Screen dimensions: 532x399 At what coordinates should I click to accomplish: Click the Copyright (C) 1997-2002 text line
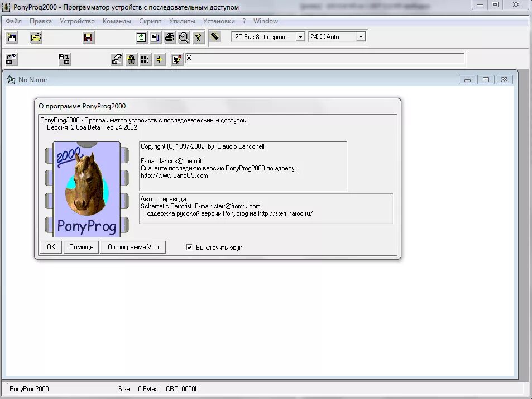tap(203, 146)
